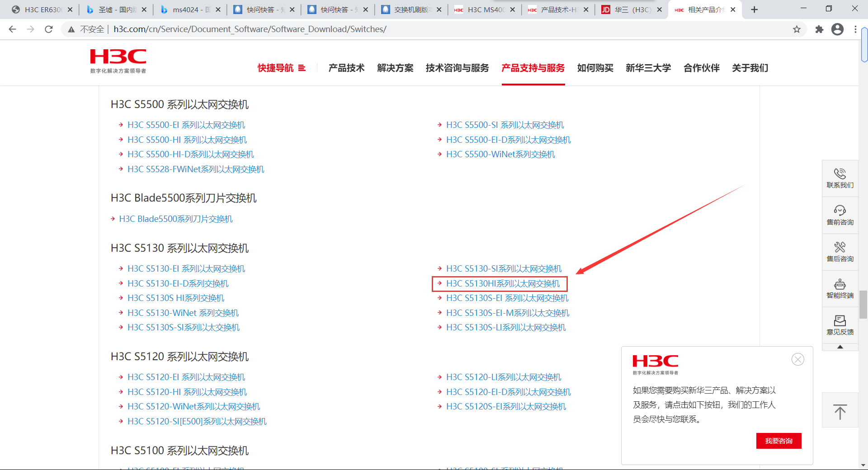Screen dimensions: 868x470
Task: Open H3C S5528-FWiNet系列以太网交换机 link
Action: coord(196,169)
